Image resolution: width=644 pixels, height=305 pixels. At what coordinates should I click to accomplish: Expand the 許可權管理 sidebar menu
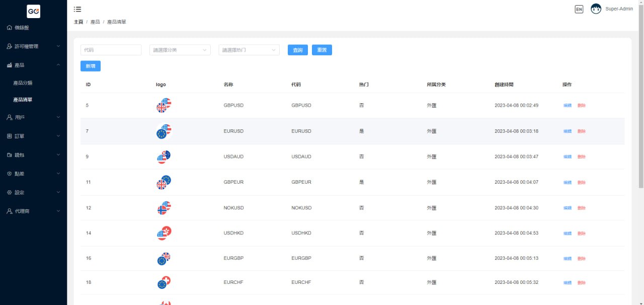[x=33, y=46]
